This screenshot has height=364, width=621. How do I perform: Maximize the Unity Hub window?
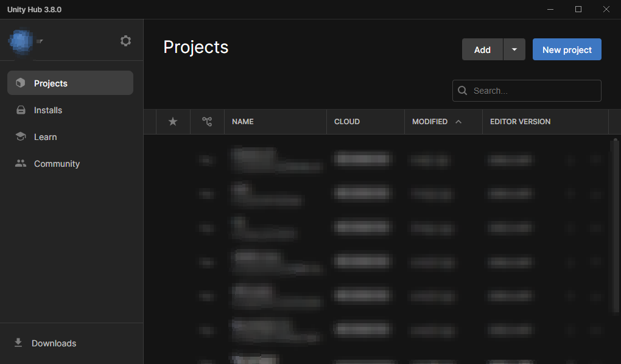pyautogui.click(x=578, y=9)
